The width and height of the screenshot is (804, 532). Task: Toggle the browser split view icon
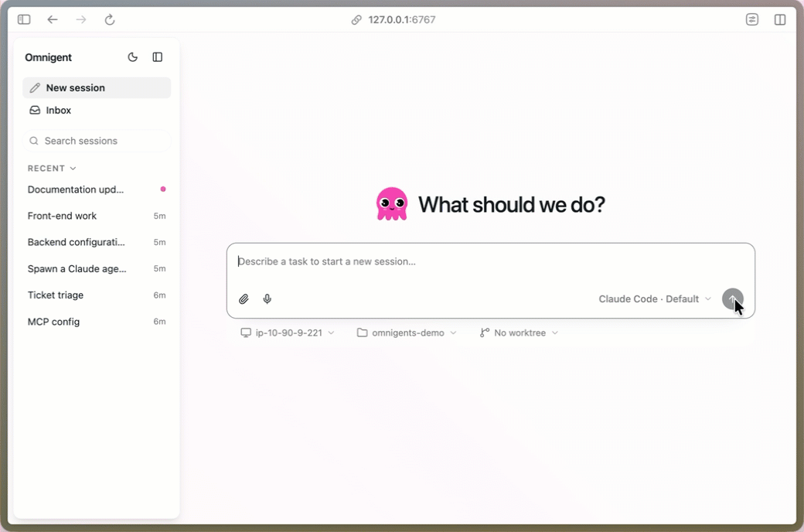point(780,19)
